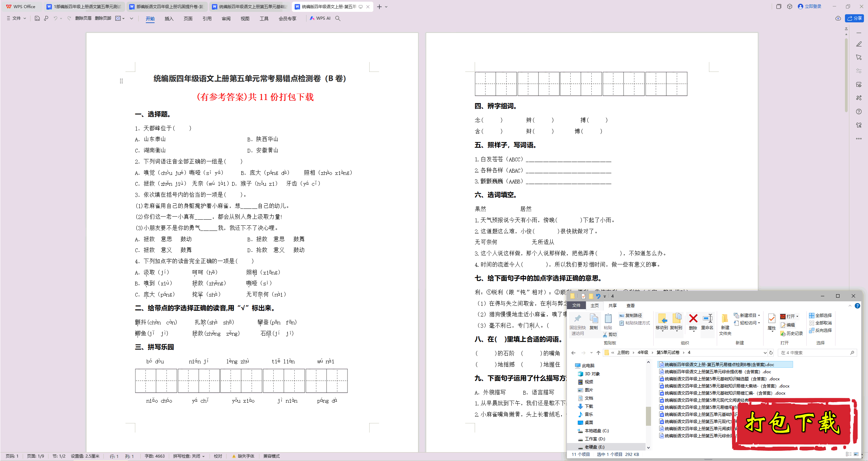Open the new tab list dropdown arrow
Screen dimensions: 868x461
click(x=386, y=7)
